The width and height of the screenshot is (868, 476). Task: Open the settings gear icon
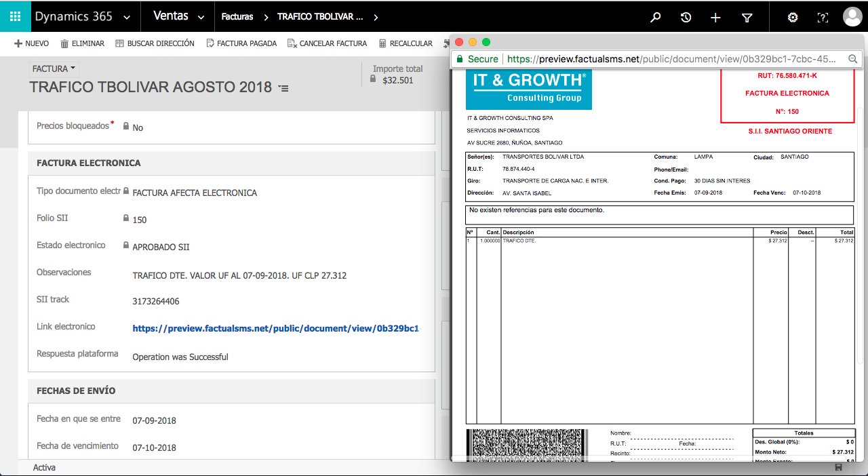coord(792,18)
